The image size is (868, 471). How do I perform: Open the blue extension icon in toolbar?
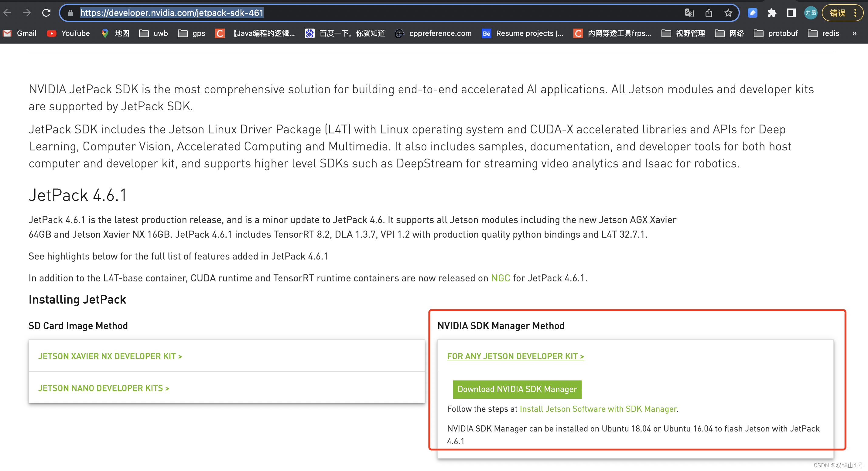(x=752, y=13)
